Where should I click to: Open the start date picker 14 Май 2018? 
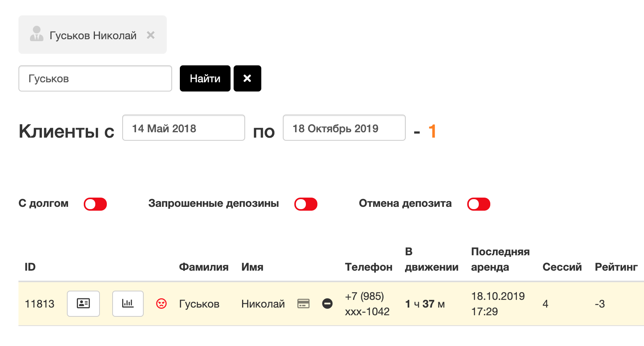click(184, 128)
